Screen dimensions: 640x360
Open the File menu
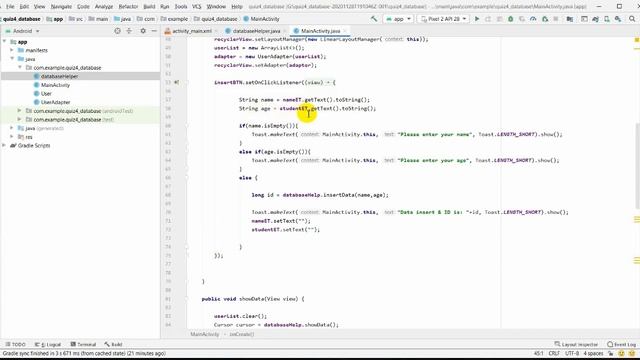(x=10, y=7)
